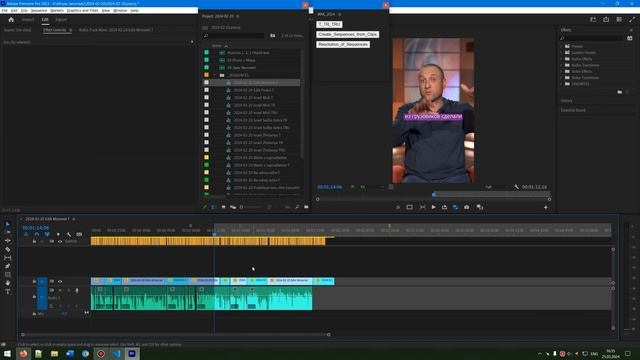The image size is (640, 360).
Task: Click the Create_Sequences_from_Clips button
Action: [x=347, y=34]
